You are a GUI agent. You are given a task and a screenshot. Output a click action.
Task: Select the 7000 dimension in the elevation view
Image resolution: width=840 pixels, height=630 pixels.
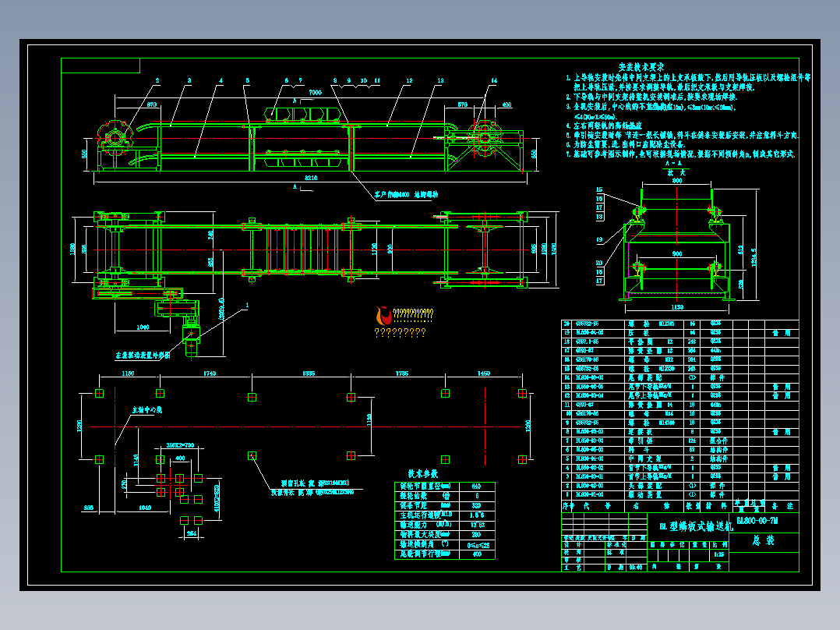click(315, 92)
